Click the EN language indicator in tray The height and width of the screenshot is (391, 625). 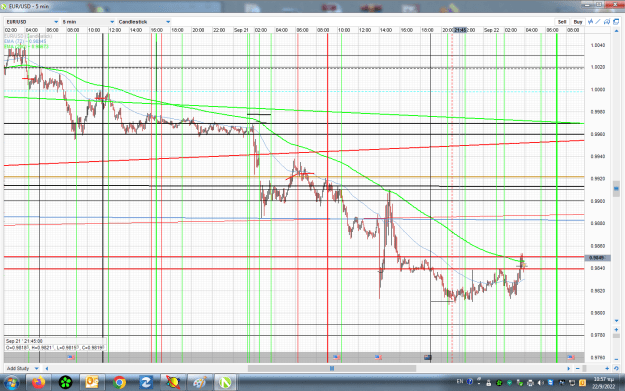(x=460, y=382)
